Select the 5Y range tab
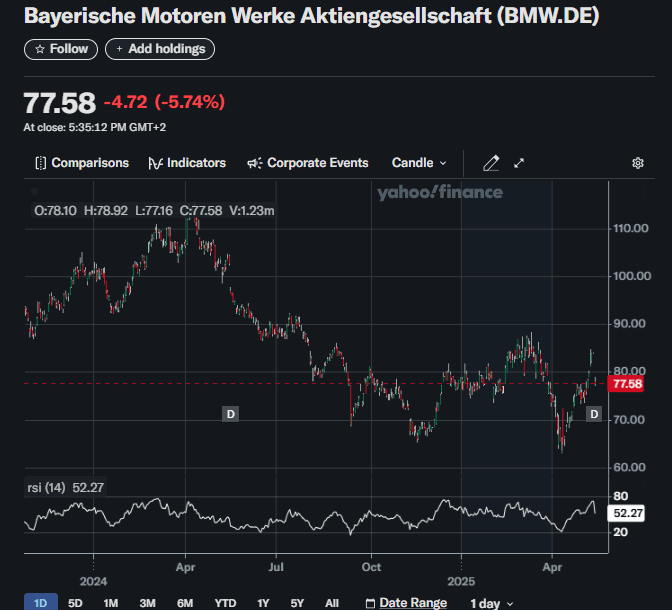Viewport: 672px width, 610px height. [x=297, y=603]
